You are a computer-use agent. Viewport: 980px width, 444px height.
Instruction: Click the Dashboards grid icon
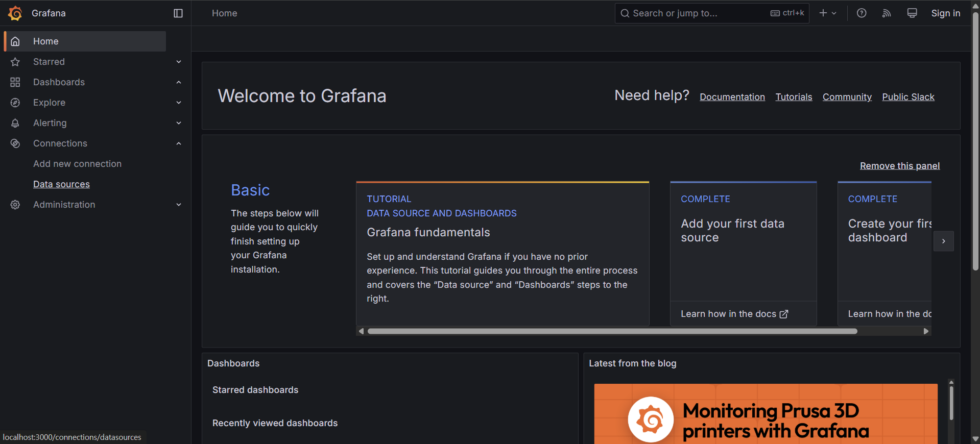pyautogui.click(x=15, y=82)
